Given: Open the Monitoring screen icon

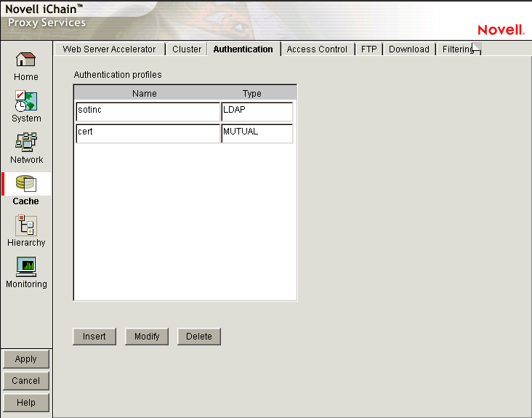Looking at the screenshot, I should [25, 267].
